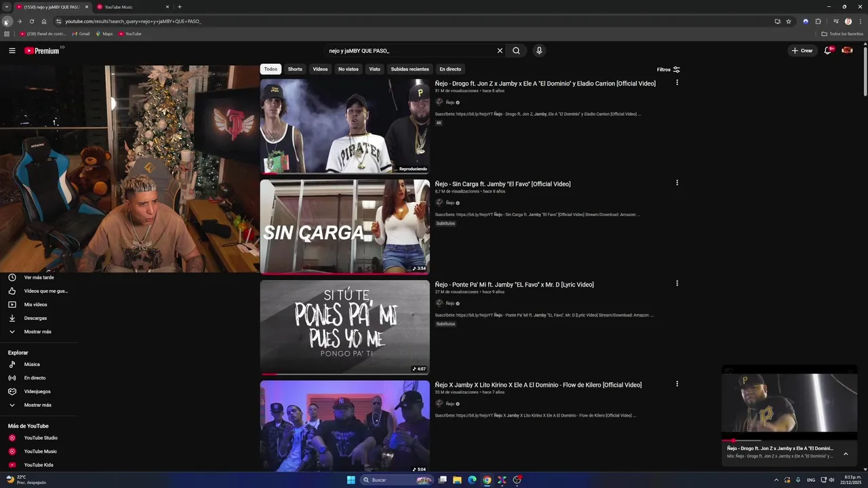
Task: Click the browser address bar URL
Action: point(133,22)
